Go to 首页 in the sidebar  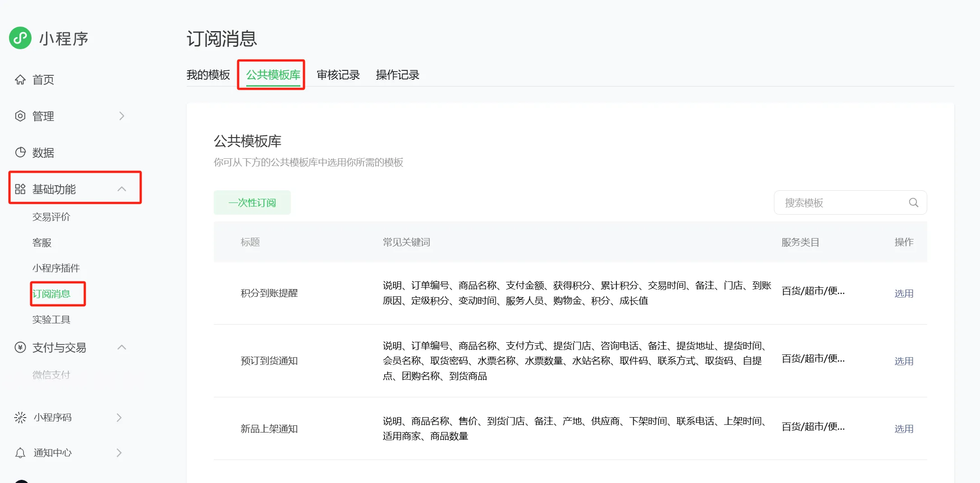click(43, 80)
